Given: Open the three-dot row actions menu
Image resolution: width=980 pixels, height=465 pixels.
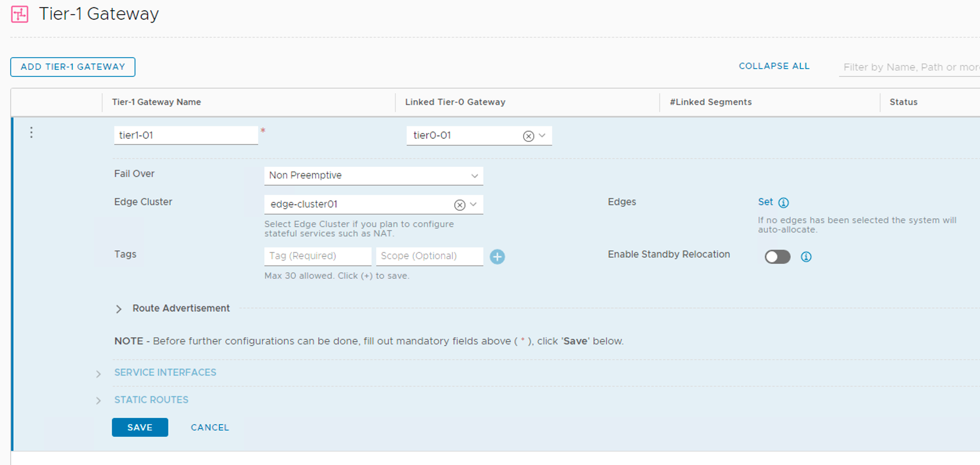Looking at the screenshot, I should click(x=31, y=133).
